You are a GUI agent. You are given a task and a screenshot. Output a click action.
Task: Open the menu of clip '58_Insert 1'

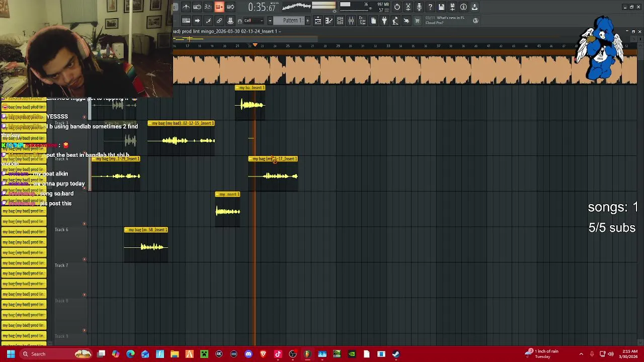pos(126,230)
